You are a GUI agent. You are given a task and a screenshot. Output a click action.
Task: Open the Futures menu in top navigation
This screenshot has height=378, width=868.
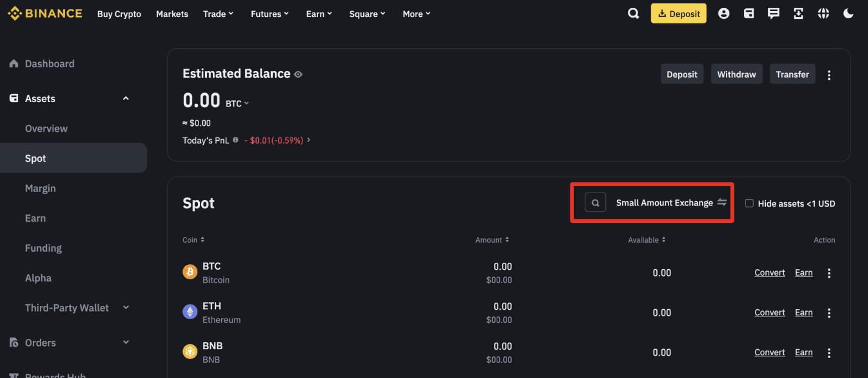[x=269, y=14]
